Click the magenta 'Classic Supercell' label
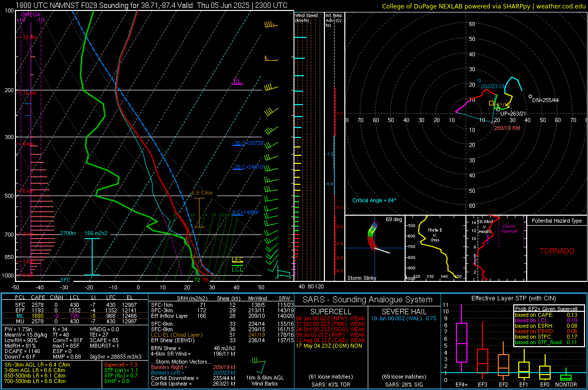This screenshot has height=390, width=588. pos(509,229)
